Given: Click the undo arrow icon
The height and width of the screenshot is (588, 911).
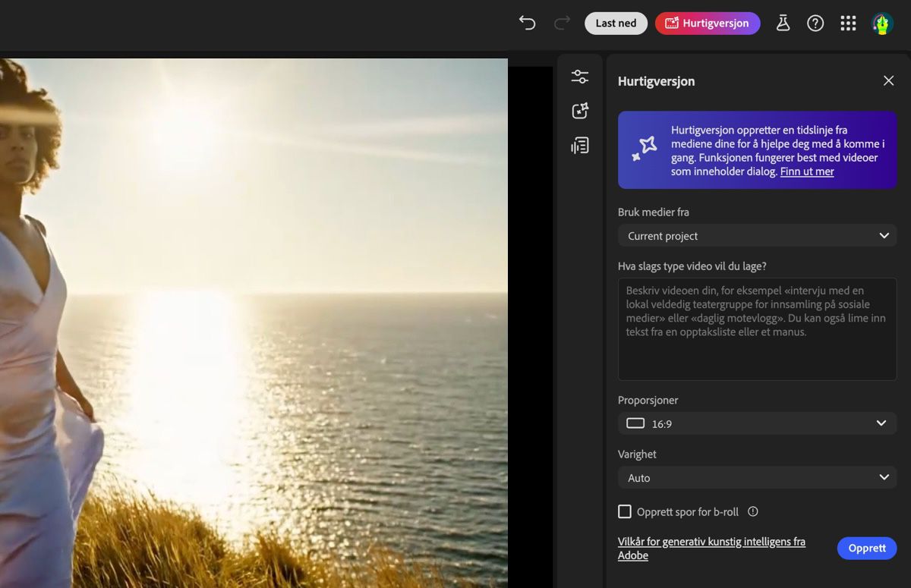Looking at the screenshot, I should click(x=527, y=23).
